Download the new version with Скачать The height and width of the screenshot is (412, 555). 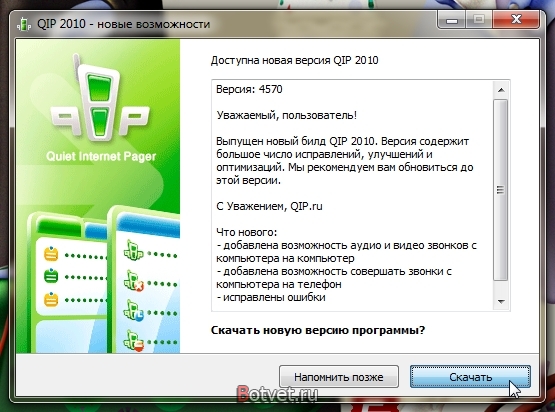tap(470, 377)
